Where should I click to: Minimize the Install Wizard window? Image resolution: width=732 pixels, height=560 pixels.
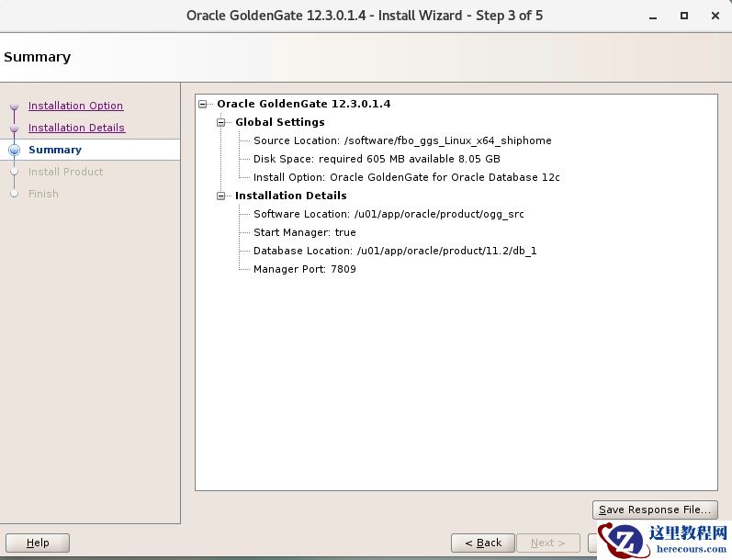pyautogui.click(x=653, y=17)
